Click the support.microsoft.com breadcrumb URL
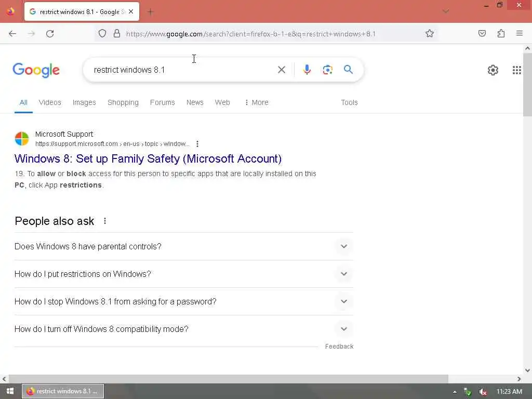The image size is (532, 399). coord(112,144)
